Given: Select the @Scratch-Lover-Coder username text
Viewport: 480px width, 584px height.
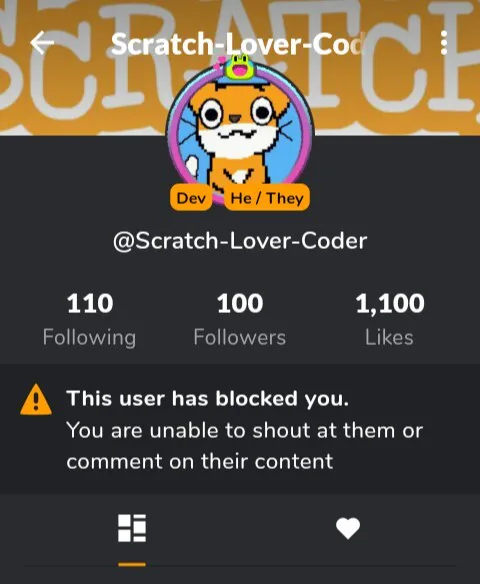Looking at the screenshot, I should (x=240, y=241).
